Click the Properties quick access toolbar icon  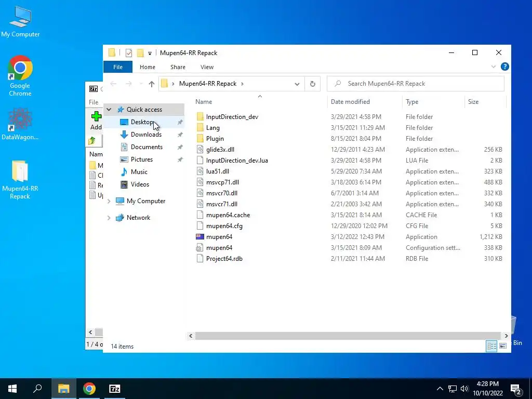pyautogui.click(x=129, y=53)
